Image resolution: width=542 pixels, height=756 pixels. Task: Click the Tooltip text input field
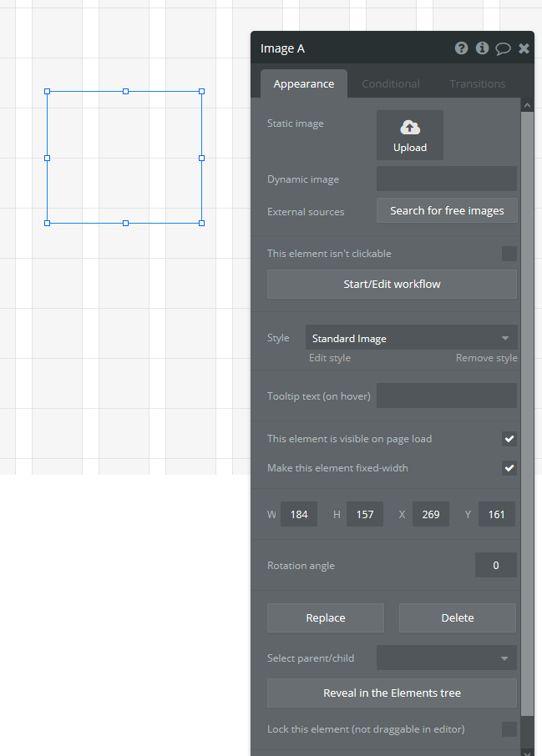[447, 396]
